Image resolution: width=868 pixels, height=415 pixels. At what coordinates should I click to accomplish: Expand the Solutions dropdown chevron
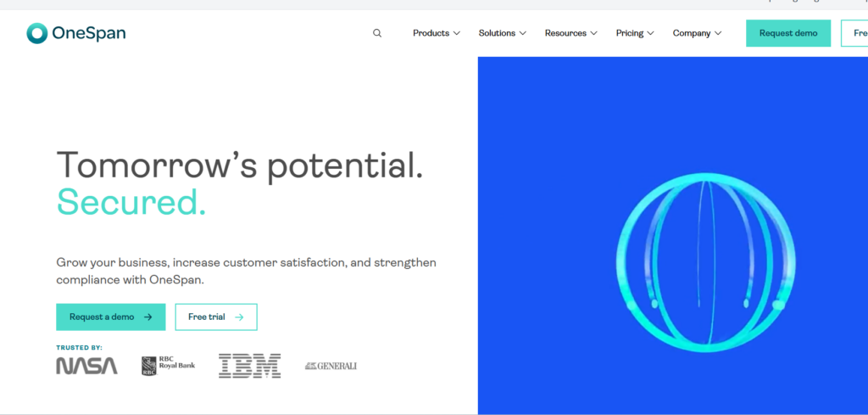523,34
